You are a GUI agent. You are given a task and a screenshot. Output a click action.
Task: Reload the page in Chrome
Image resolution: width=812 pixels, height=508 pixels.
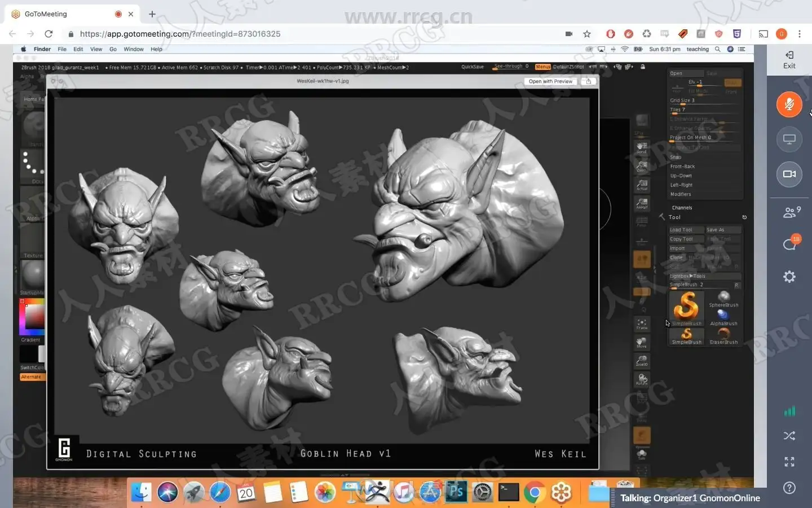[x=48, y=34]
